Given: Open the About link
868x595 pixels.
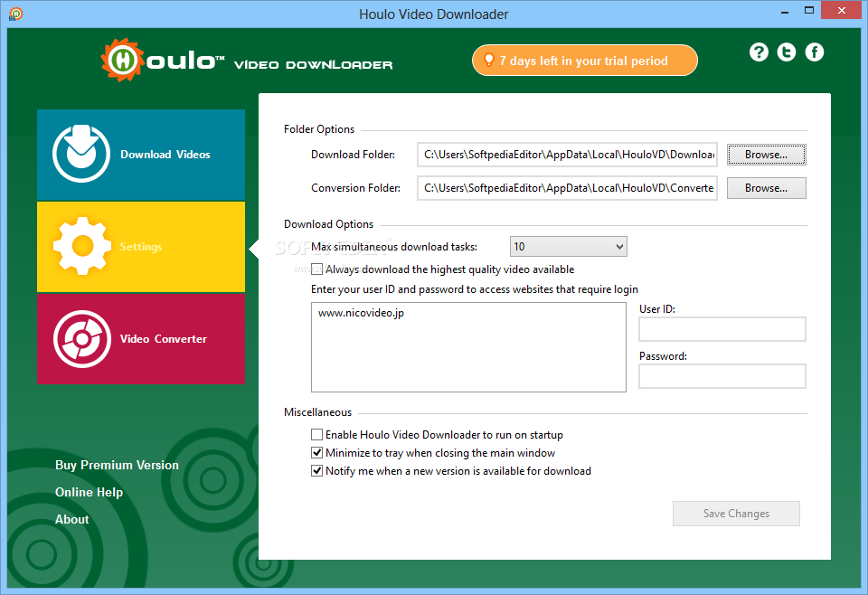Looking at the screenshot, I should (72, 519).
